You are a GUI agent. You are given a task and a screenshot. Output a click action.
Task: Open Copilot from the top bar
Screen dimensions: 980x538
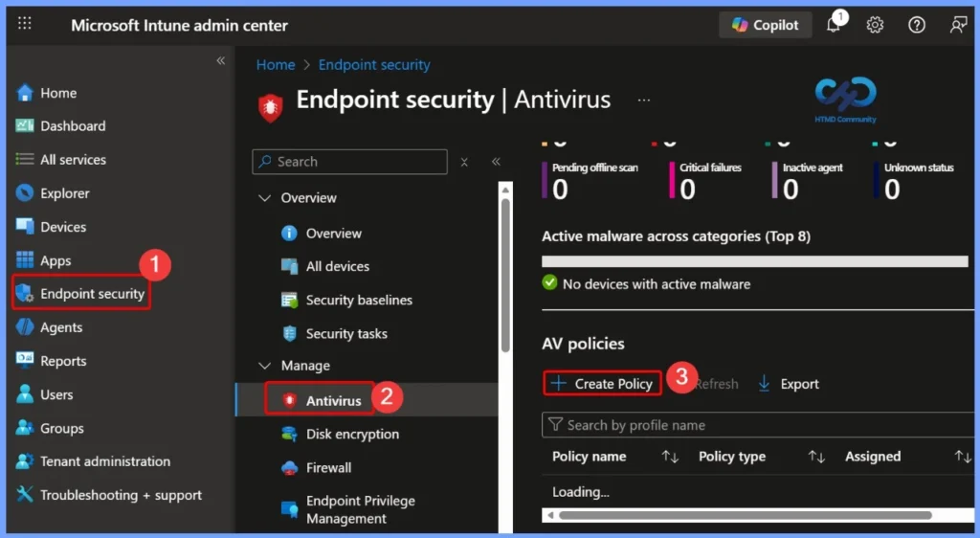[765, 25]
